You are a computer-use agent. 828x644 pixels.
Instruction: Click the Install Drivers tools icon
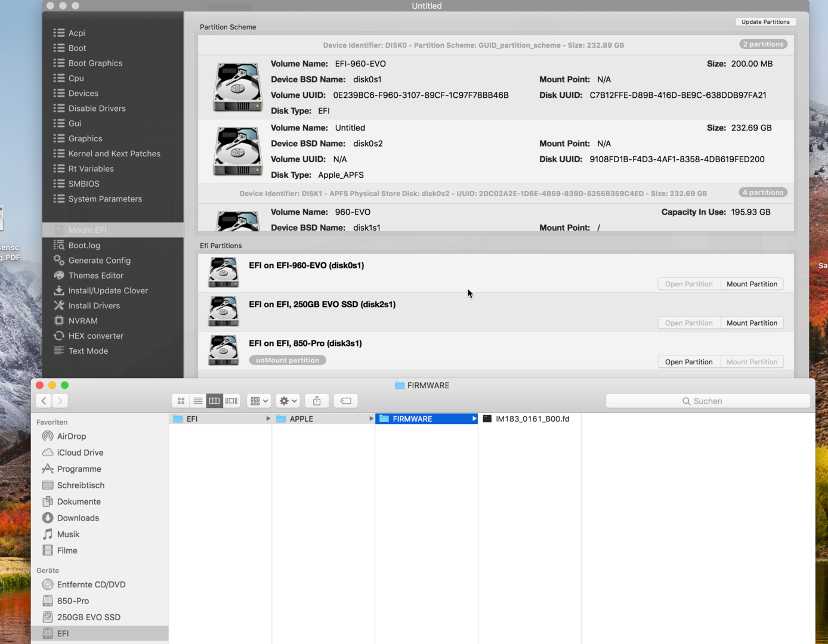click(59, 305)
